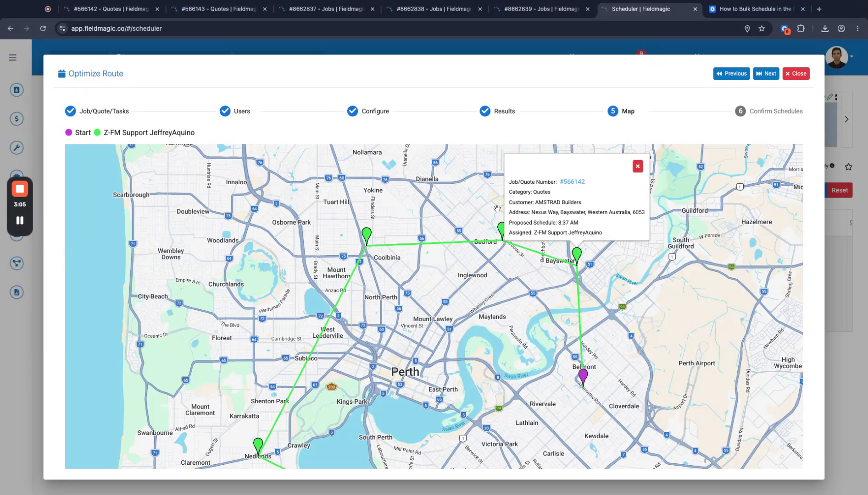Close the map info popup
The image size is (868, 495).
pos(638,166)
